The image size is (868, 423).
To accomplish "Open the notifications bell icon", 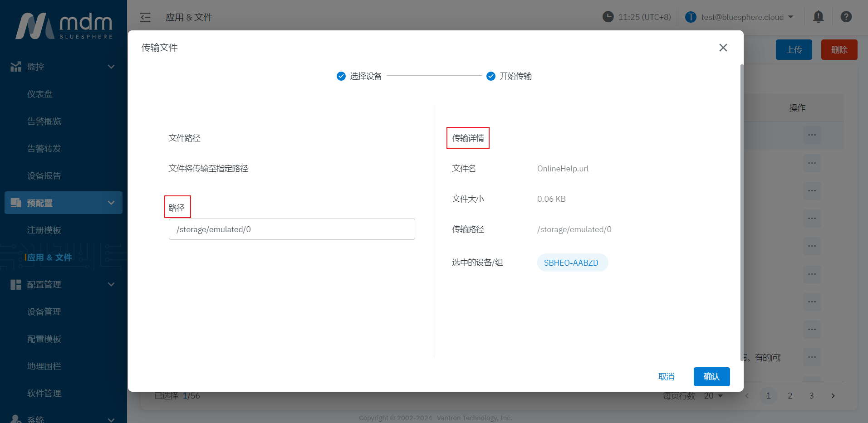I will pos(818,17).
